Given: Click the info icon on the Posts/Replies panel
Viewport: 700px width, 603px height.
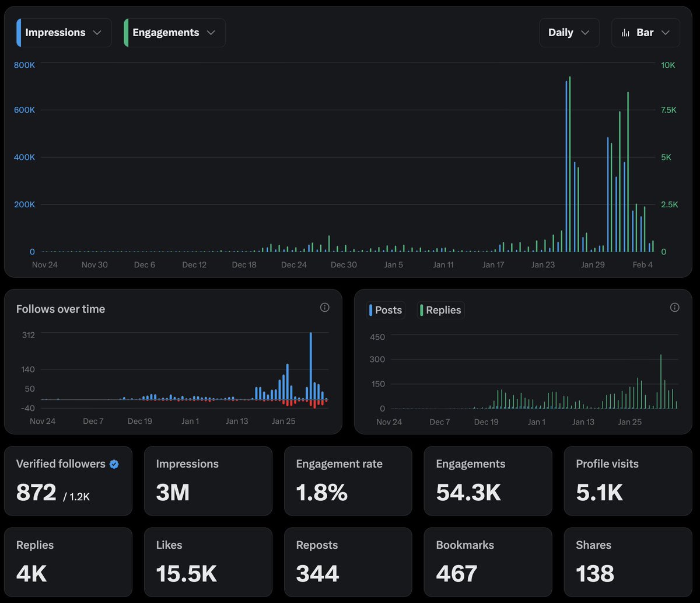Looking at the screenshot, I should 674,307.
